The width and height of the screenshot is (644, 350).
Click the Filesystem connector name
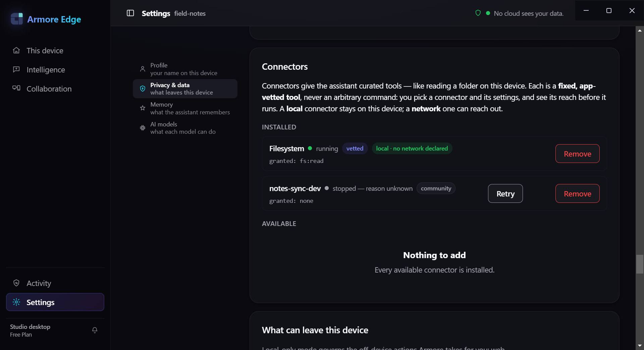pyautogui.click(x=286, y=148)
